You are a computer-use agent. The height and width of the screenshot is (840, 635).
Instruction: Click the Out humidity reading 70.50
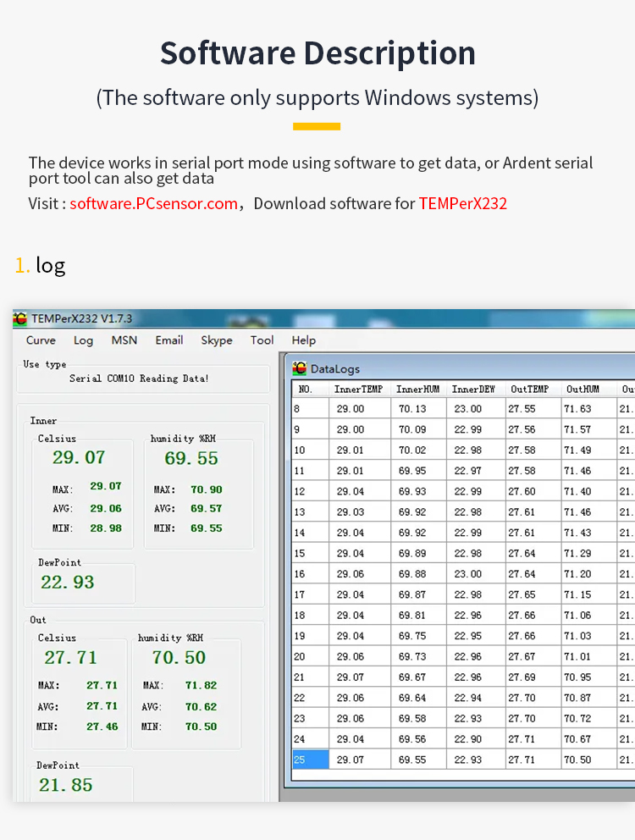tap(179, 658)
